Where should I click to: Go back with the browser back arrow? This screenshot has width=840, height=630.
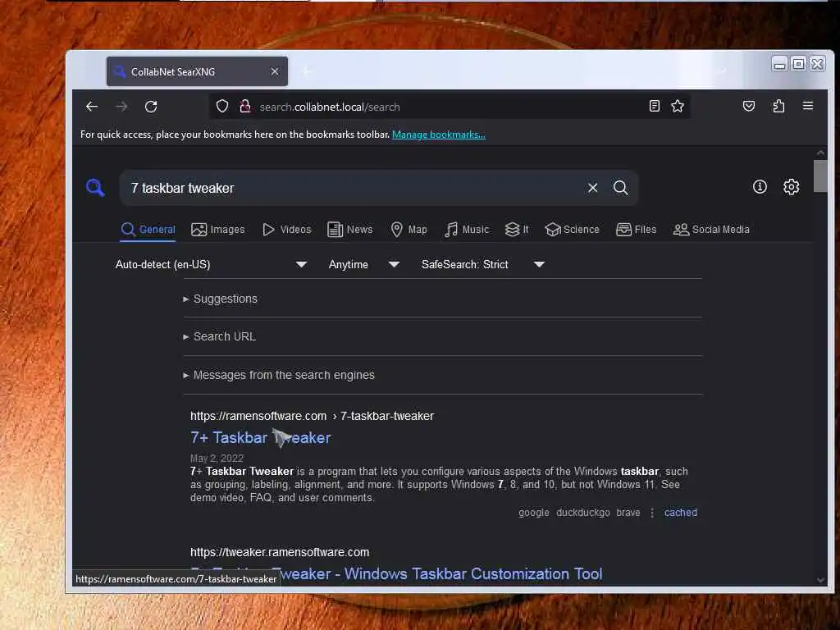(x=92, y=107)
